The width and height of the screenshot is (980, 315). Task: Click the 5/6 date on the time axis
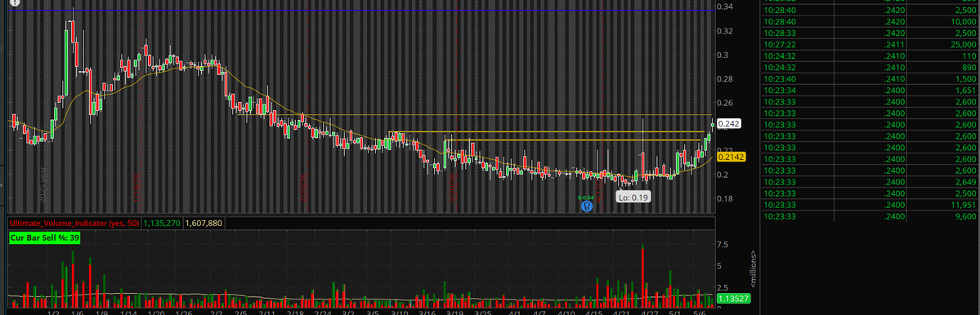700,312
